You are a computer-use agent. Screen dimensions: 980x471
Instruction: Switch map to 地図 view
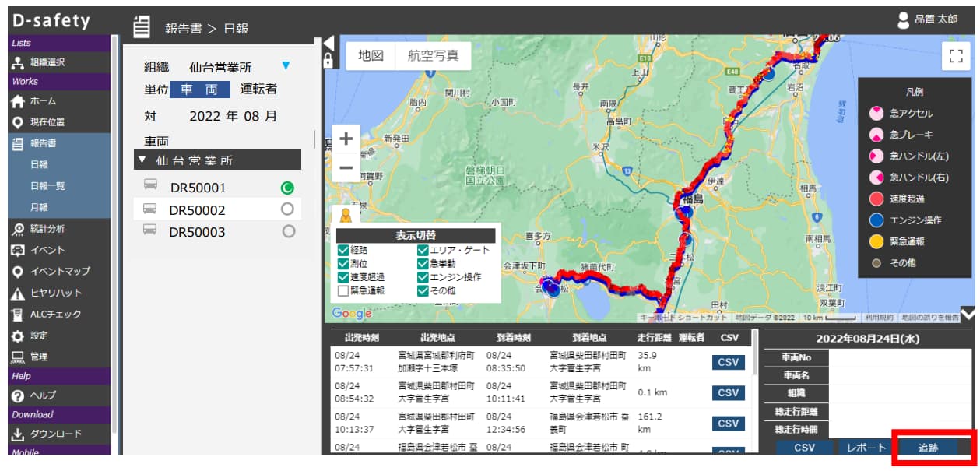tap(371, 56)
